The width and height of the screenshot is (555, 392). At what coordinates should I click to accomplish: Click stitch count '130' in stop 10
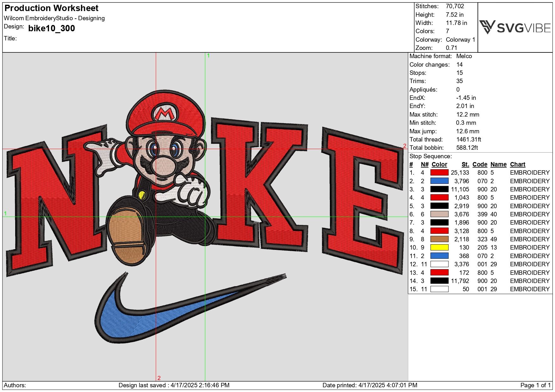(x=464, y=247)
